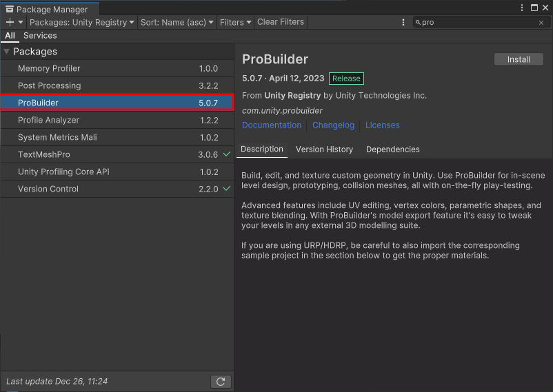The height and width of the screenshot is (392, 553).
Task: Open ProBuilder Documentation link
Action: [x=272, y=125]
